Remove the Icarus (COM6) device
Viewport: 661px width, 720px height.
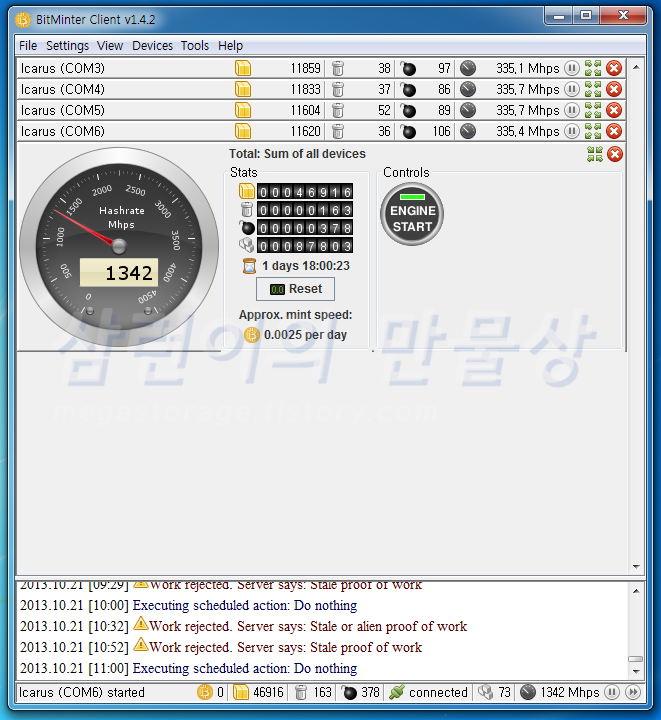click(614, 131)
